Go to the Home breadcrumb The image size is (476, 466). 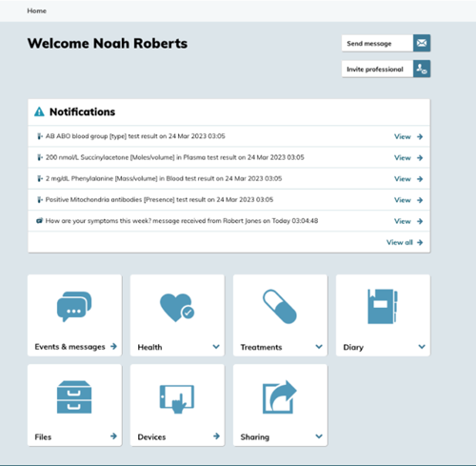click(36, 10)
